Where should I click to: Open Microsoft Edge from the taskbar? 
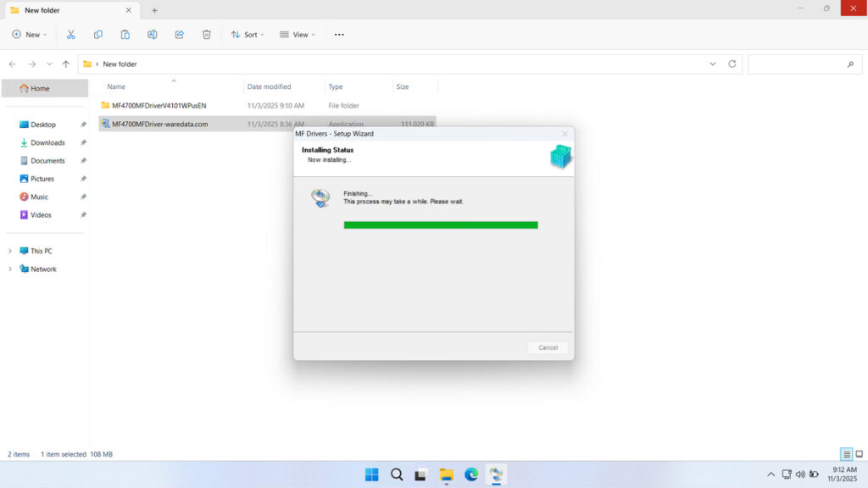(x=471, y=474)
